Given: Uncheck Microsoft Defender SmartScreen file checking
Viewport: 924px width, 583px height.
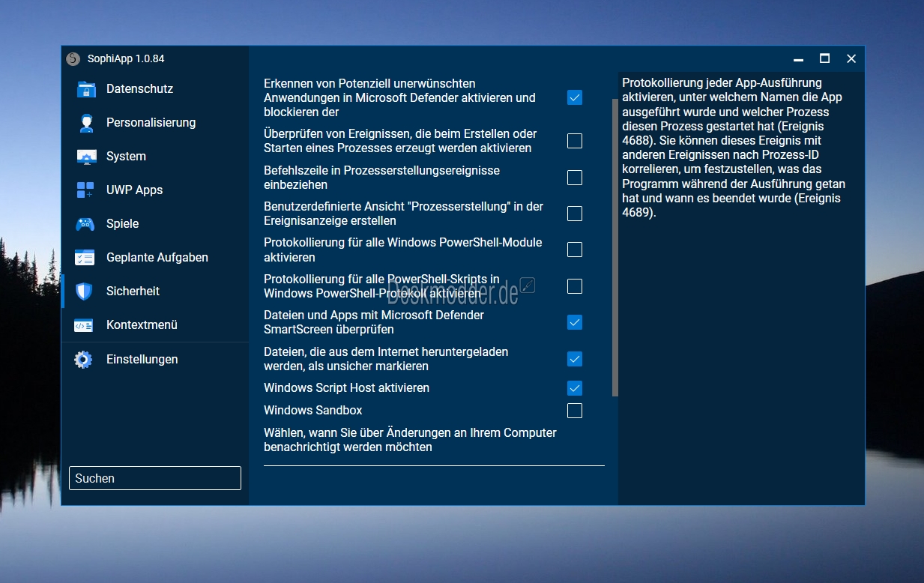Looking at the screenshot, I should [x=575, y=322].
